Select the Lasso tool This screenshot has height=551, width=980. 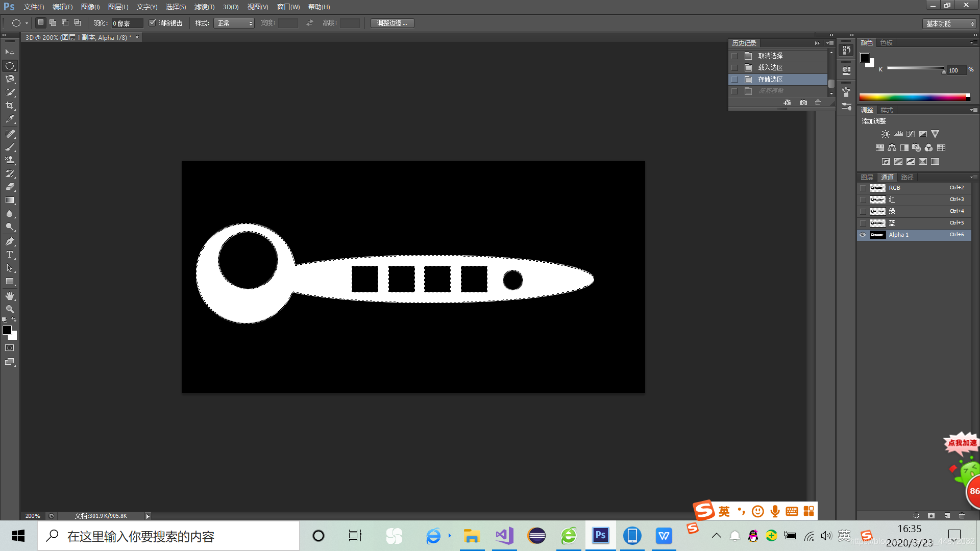[10, 79]
